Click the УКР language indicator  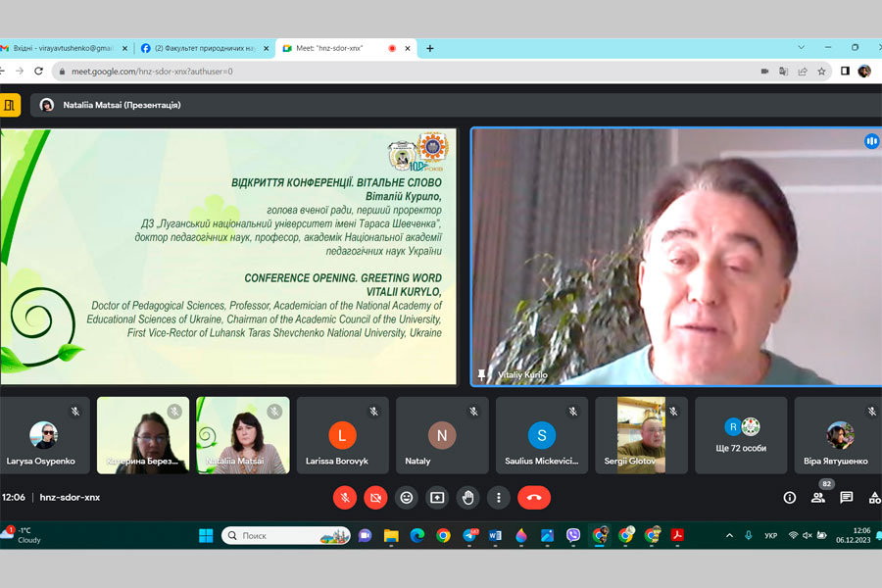[x=770, y=536]
